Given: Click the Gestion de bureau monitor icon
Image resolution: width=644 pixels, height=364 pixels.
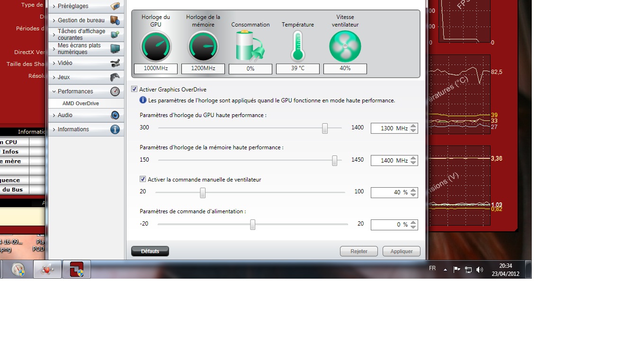Looking at the screenshot, I should (115, 20).
